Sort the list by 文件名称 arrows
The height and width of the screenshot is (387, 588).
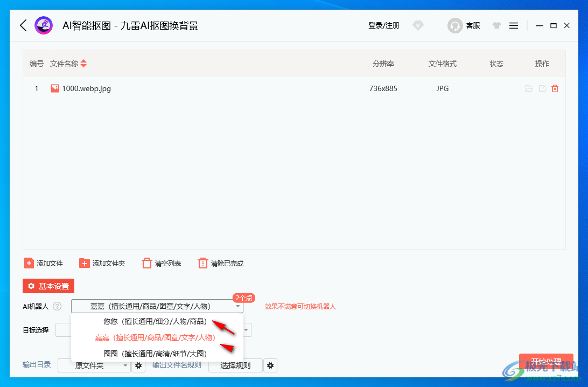pyautogui.click(x=83, y=64)
